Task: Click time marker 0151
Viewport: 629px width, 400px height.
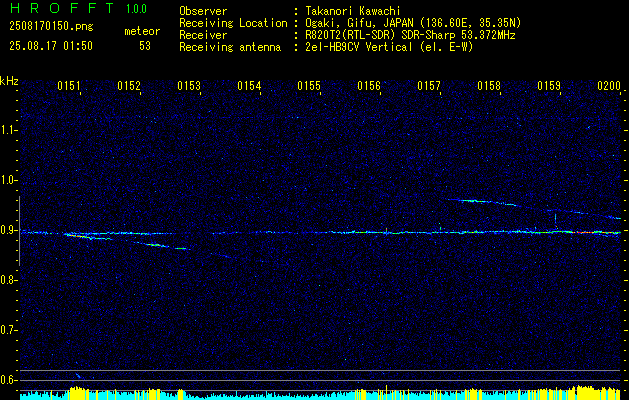Action: (x=69, y=86)
